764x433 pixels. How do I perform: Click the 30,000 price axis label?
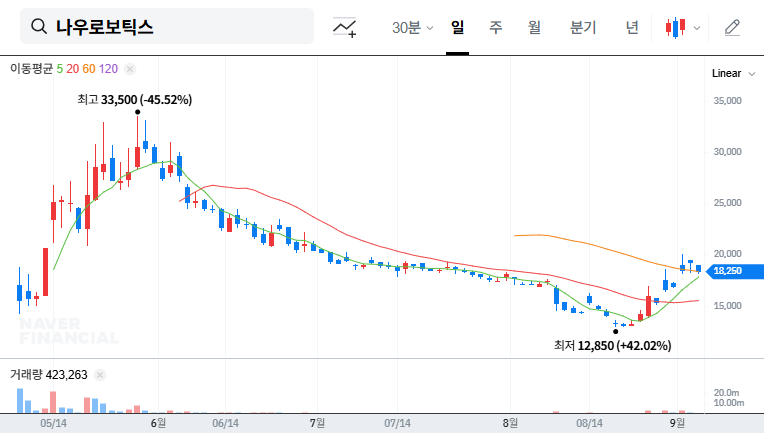727,152
